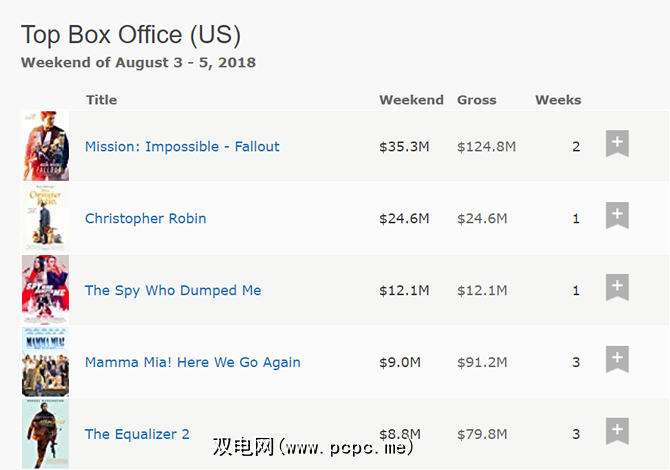
Task: Click the Christopher Robin poster thumbnail
Action: 45,218
